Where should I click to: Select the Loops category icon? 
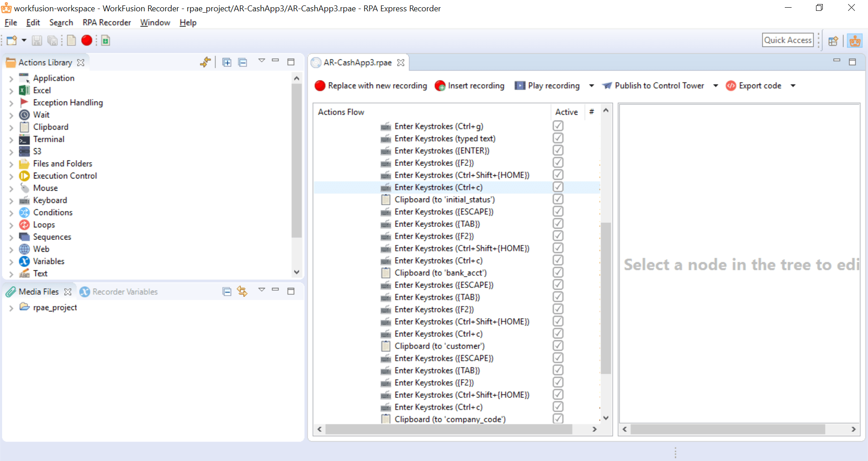pos(24,225)
